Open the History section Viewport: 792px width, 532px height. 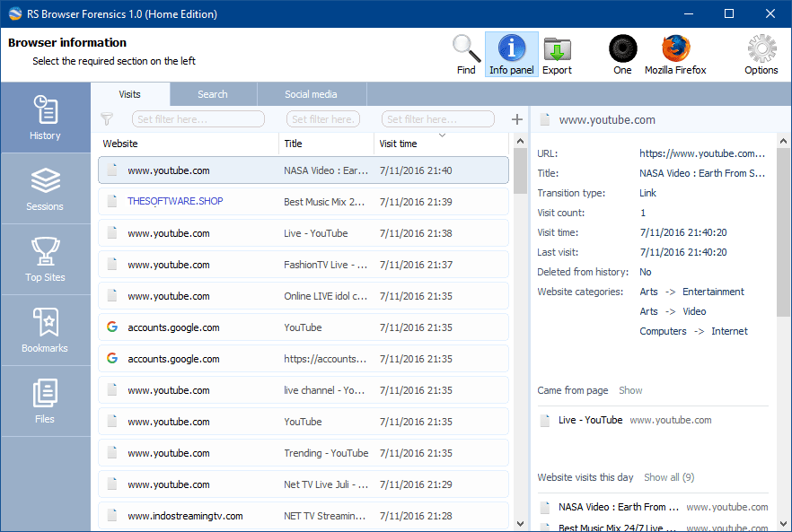pyautogui.click(x=45, y=117)
